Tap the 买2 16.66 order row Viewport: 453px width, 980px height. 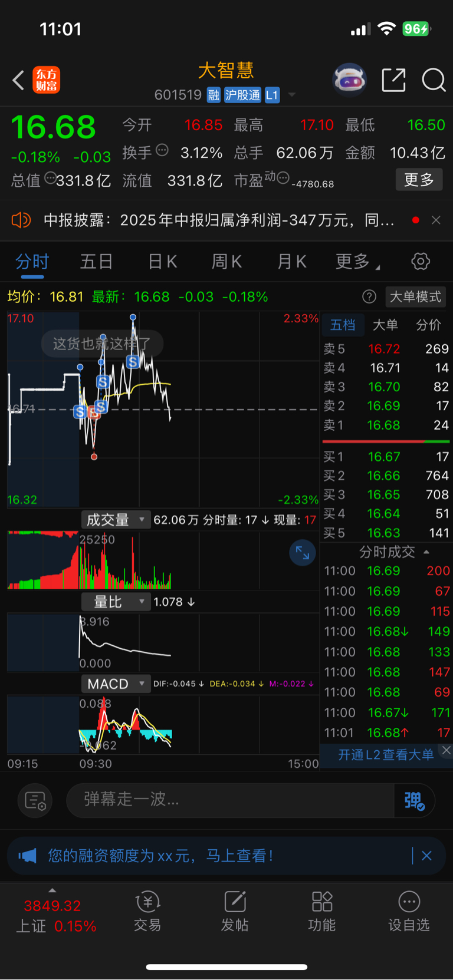pyautogui.click(x=386, y=476)
